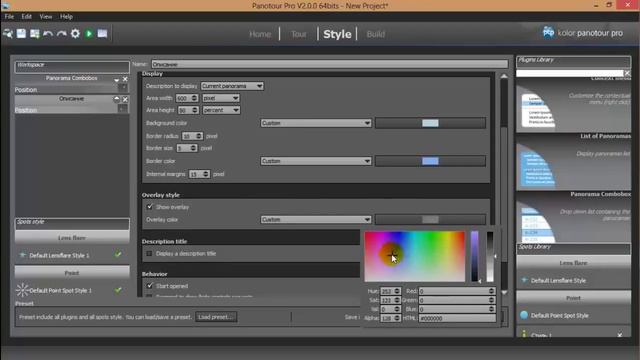The image size is (640, 360).
Task: Click the save project disk icon
Action: (x=21, y=33)
